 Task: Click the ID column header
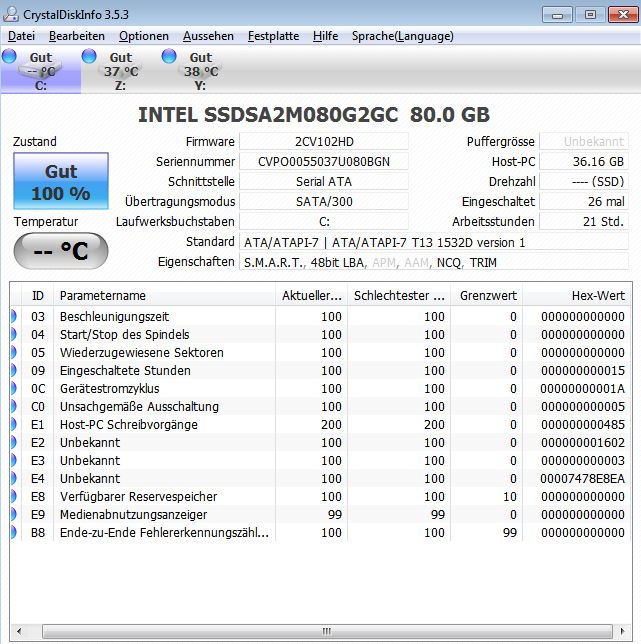(37, 296)
